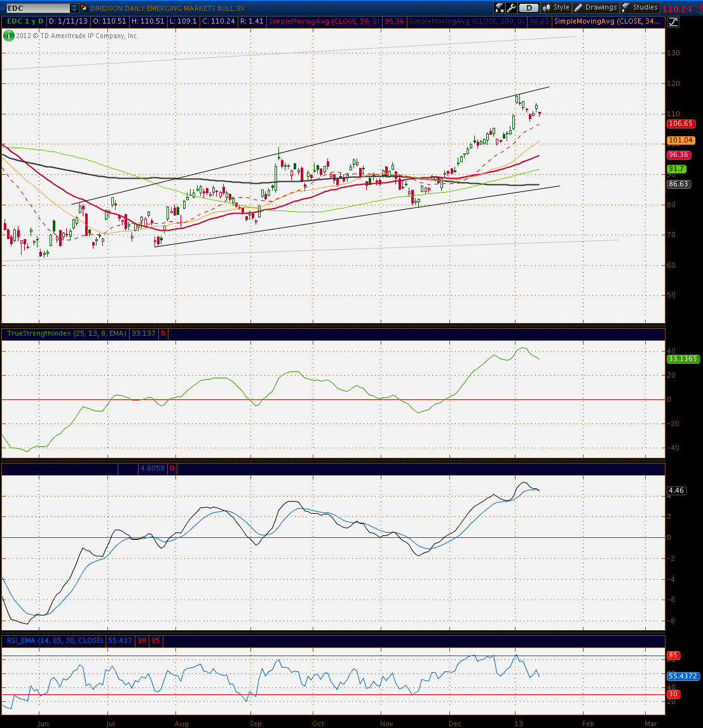The image size is (703, 728).
Task: Click the 86.63 dark price bubble on axis
Action: [678, 184]
